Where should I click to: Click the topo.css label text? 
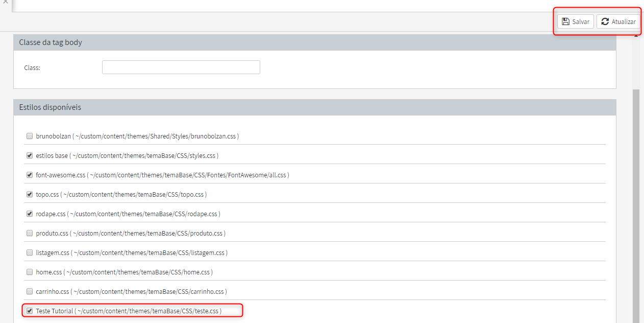click(121, 195)
